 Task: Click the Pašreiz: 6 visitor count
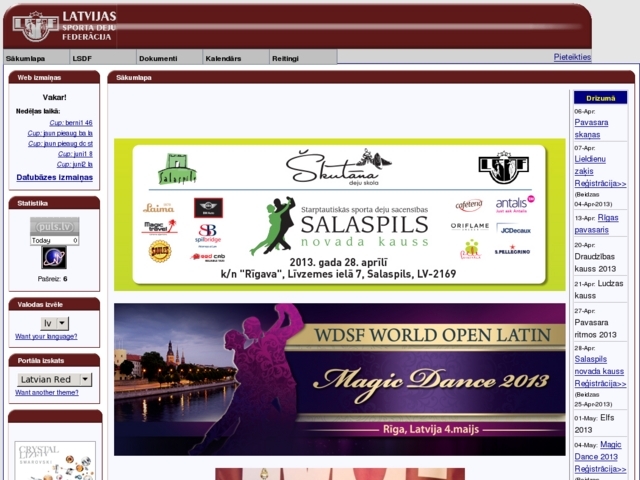[x=52, y=279]
